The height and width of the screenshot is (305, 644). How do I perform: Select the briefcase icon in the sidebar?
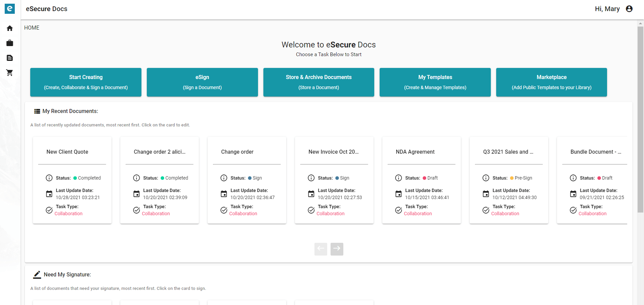(x=9, y=43)
